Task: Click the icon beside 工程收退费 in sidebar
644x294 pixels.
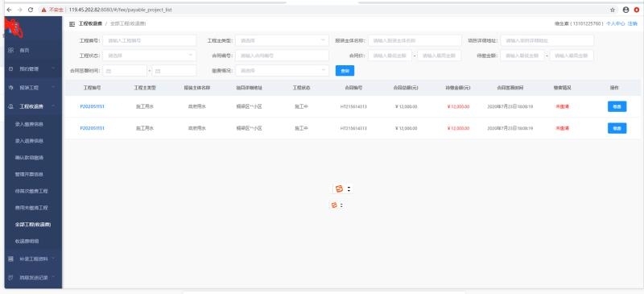Action: [10, 106]
